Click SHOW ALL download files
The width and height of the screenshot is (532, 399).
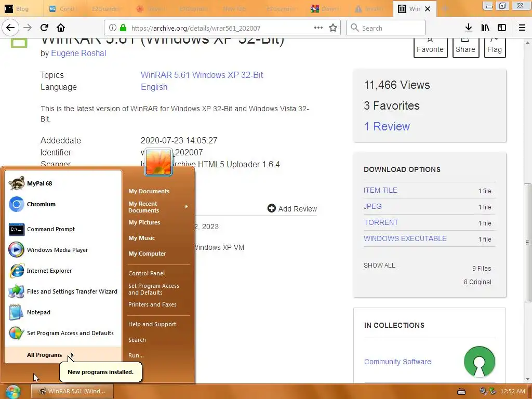coord(379,265)
